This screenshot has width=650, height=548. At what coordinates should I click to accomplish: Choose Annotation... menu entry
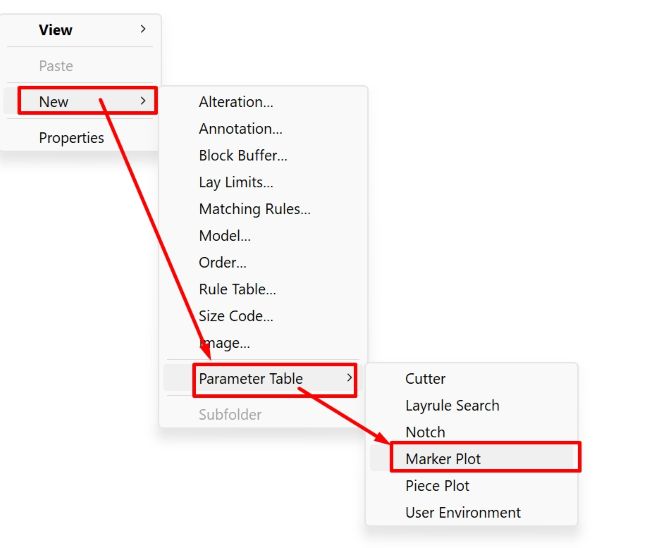(x=240, y=129)
